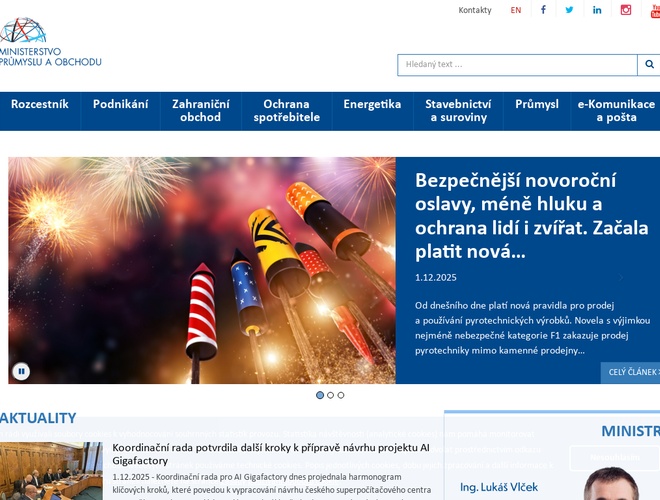Open the Instagram icon in header

(626, 10)
